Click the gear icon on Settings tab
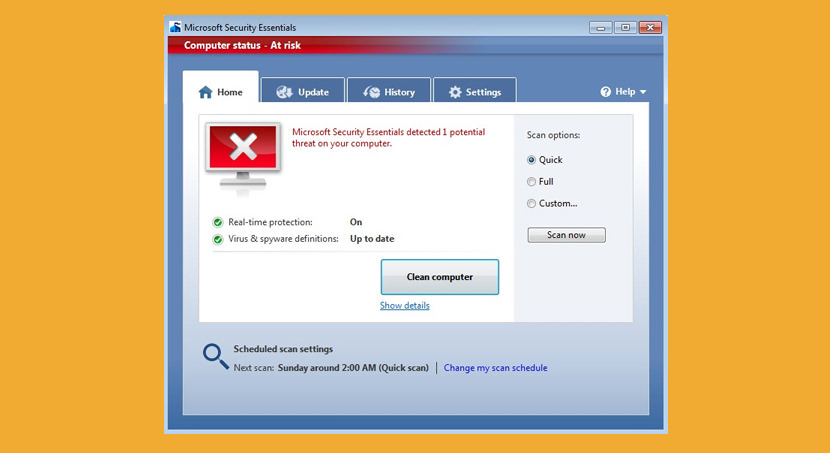830x453 pixels. click(455, 92)
